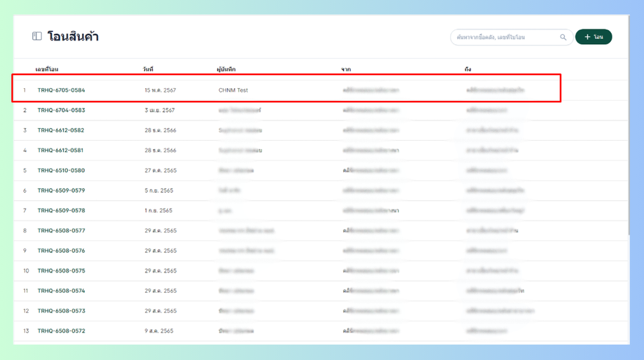Open transfer TRHQ-6704-0583
The image size is (644, 360).
click(x=61, y=110)
